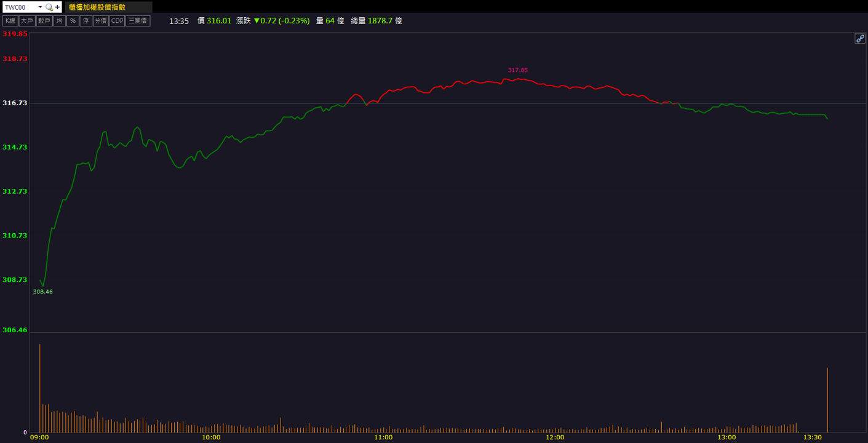Click the 310.73 price axis label
This screenshot has height=443, width=868.
tap(15, 236)
